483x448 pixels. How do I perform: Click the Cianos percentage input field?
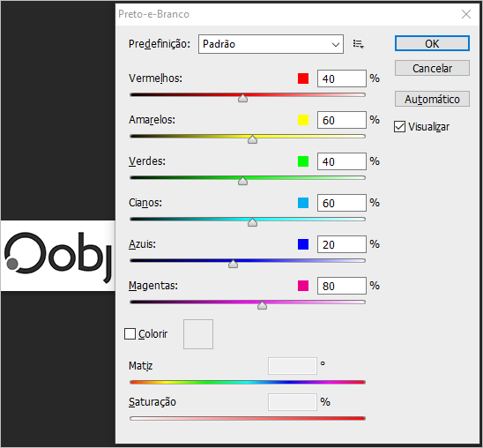342,203
